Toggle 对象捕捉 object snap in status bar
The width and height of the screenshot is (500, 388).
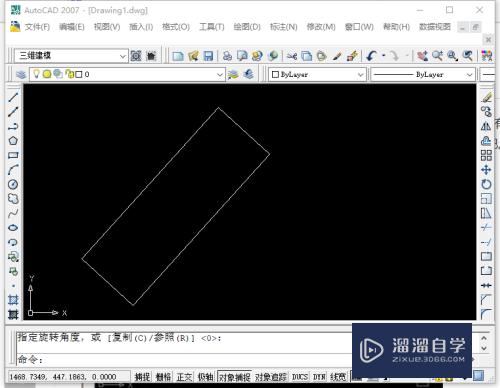pyautogui.click(x=234, y=377)
